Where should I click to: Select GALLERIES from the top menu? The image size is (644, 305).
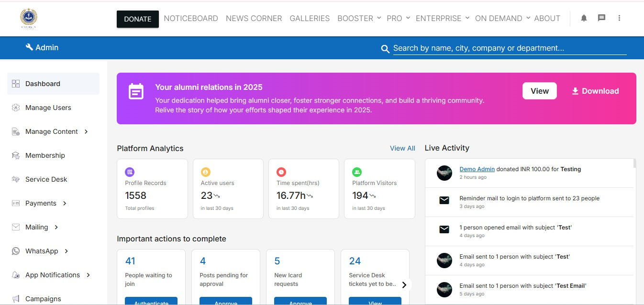pos(310,18)
